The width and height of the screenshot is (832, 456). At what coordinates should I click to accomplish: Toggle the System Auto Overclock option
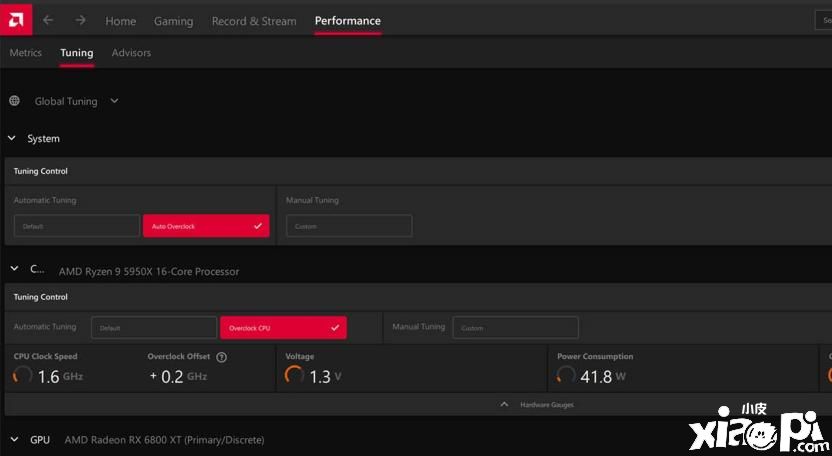tap(206, 226)
